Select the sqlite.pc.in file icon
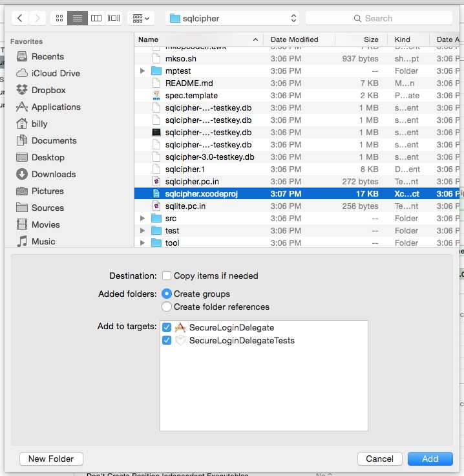Image resolution: width=464 pixels, height=476 pixels. point(156,206)
